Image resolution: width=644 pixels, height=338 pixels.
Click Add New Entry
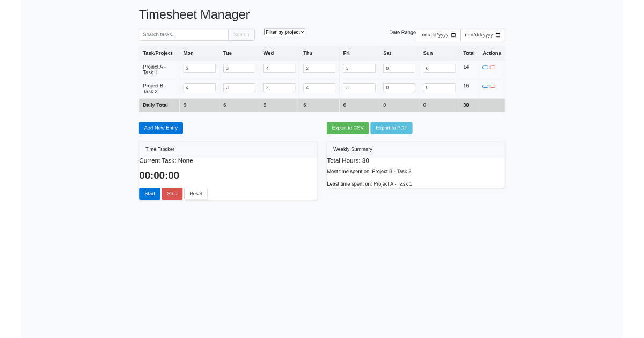[x=160, y=128]
